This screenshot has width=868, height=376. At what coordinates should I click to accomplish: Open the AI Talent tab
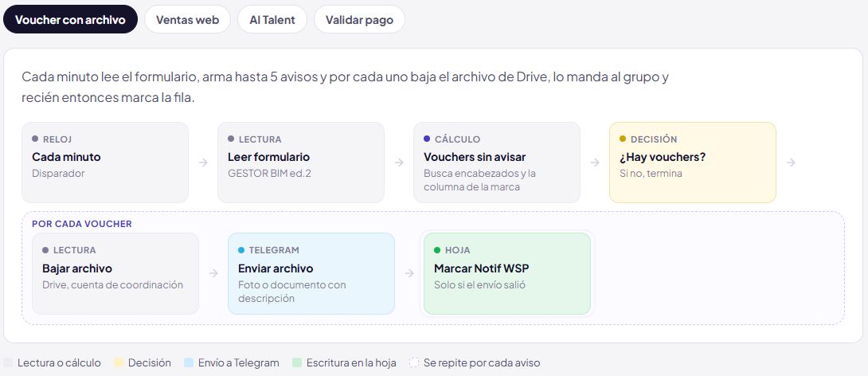[272, 19]
